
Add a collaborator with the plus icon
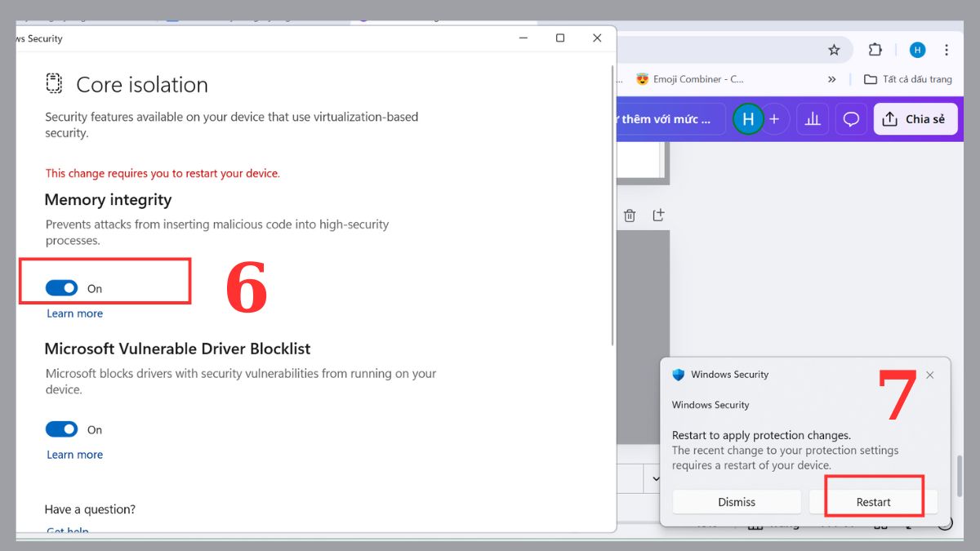(774, 119)
